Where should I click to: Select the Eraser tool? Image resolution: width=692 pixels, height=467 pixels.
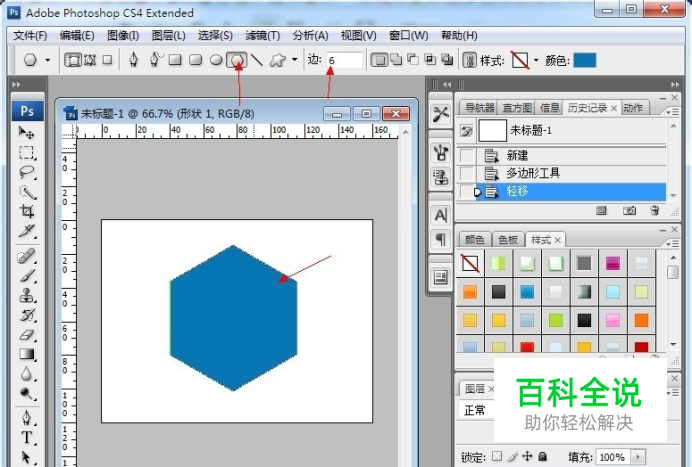tap(27, 335)
